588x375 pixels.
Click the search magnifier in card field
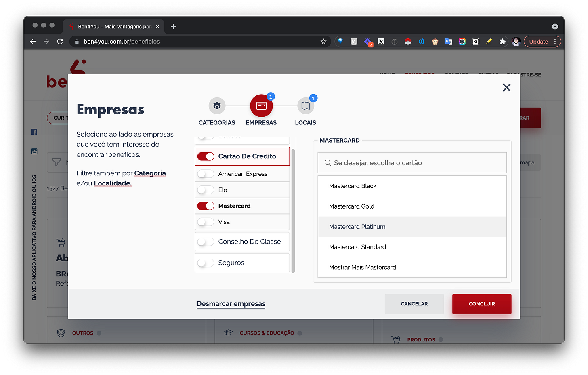tap(328, 163)
